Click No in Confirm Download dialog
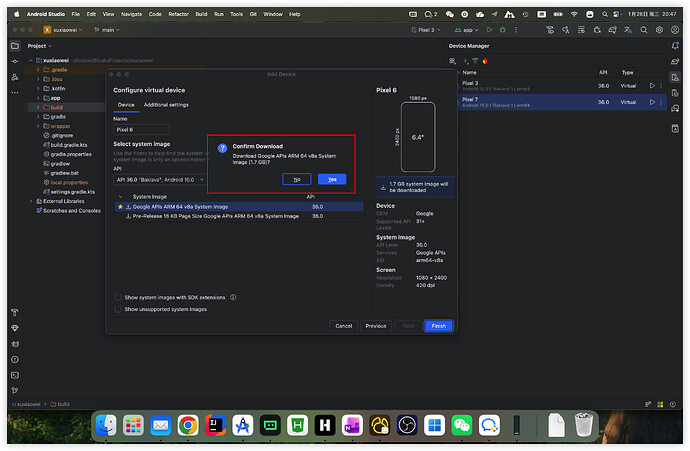The height and width of the screenshot is (451, 690). pyautogui.click(x=296, y=179)
